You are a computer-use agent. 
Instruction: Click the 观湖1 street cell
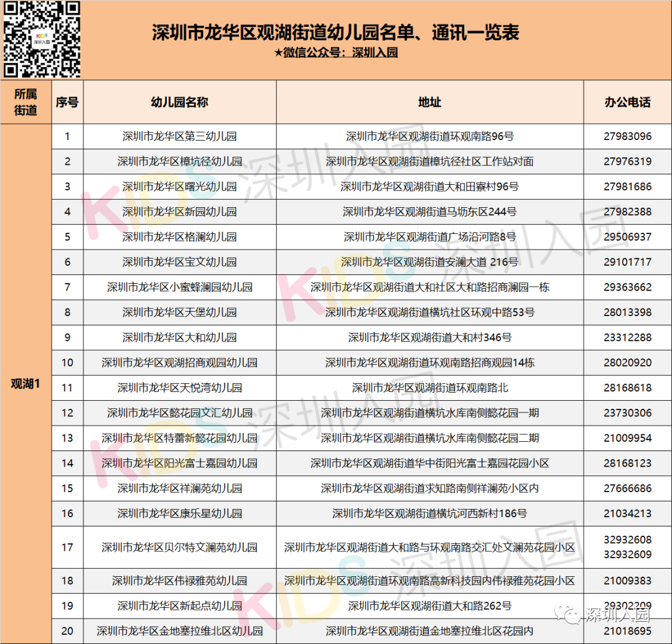click(26, 384)
